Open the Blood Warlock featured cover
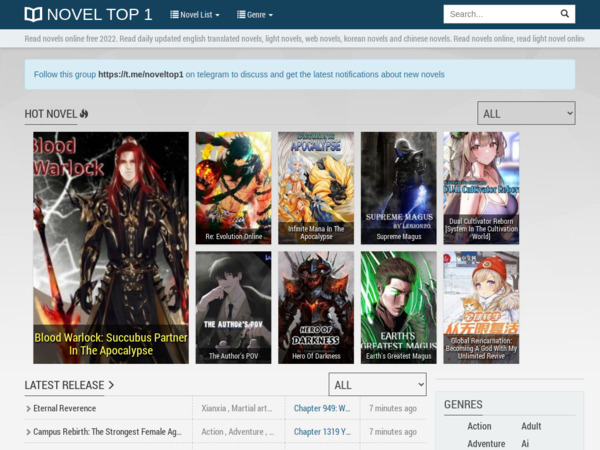The width and height of the screenshot is (600, 450). pos(111,248)
